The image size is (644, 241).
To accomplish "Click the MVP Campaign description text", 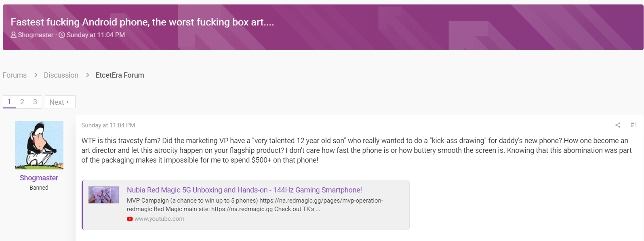I will pyautogui.click(x=255, y=205).
